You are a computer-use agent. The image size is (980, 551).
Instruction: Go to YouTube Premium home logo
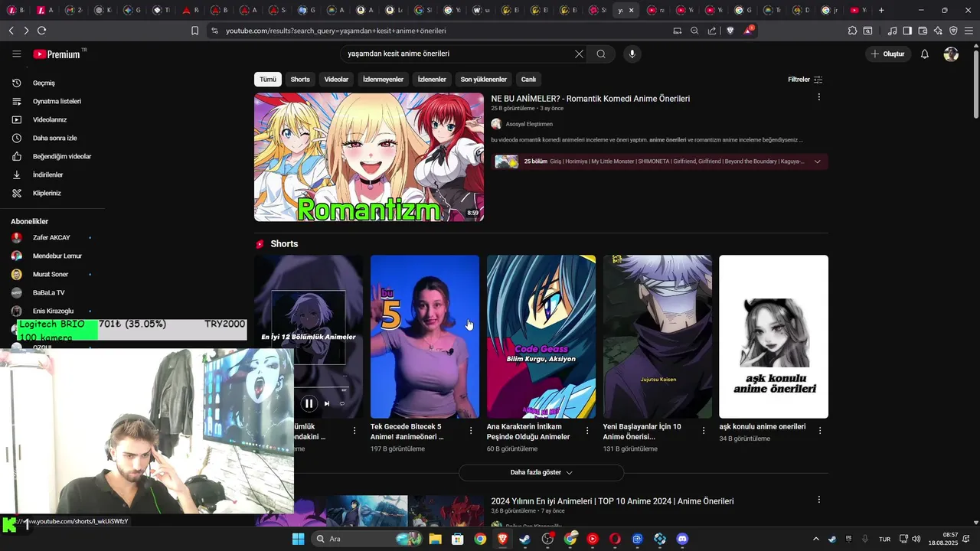57,54
